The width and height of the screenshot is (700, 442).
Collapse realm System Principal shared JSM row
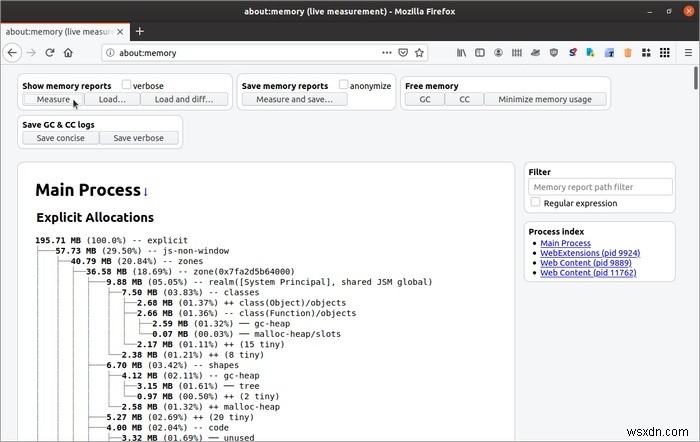[x=269, y=282]
